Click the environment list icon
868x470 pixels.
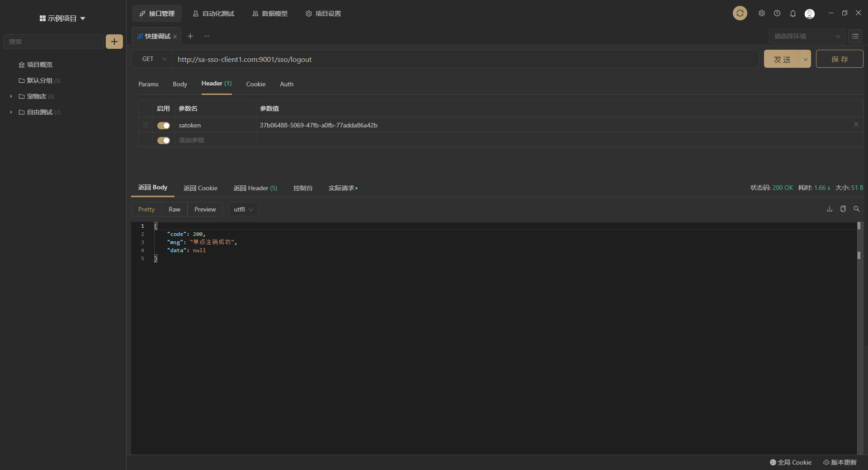pyautogui.click(x=855, y=36)
